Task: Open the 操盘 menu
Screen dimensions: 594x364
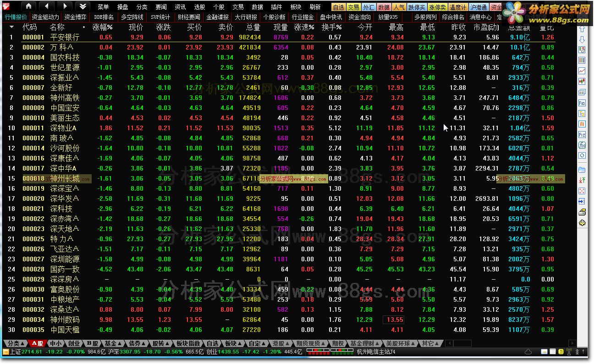Action: [123, 7]
